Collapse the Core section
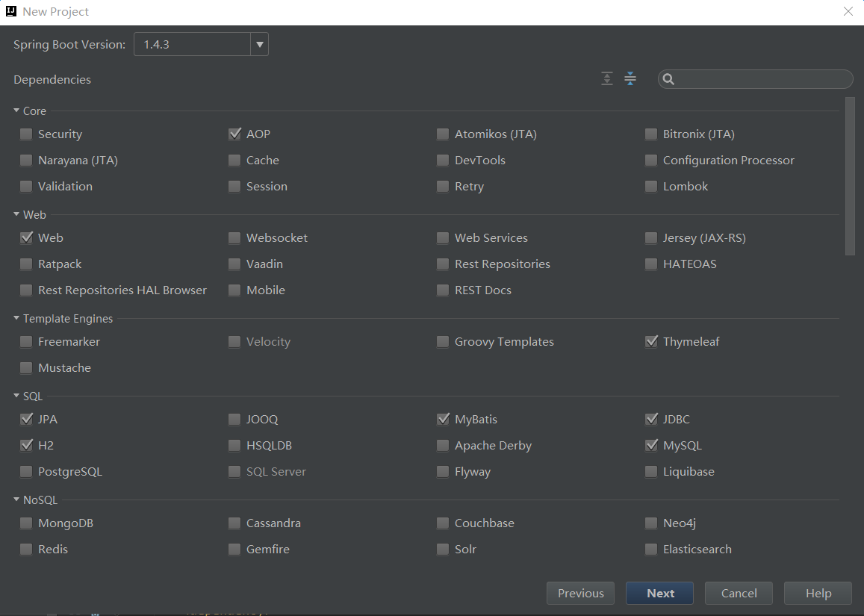 click(16, 111)
